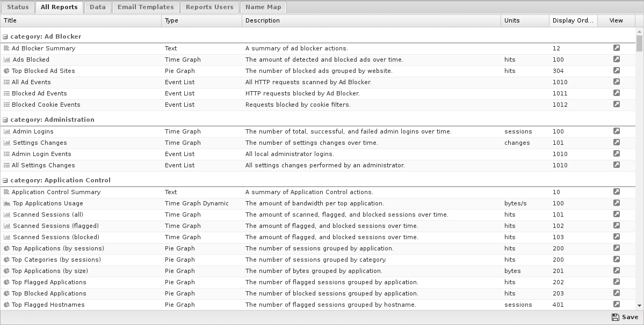
Task: Click view icon for All Settings Changes
Action: coord(616,165)
